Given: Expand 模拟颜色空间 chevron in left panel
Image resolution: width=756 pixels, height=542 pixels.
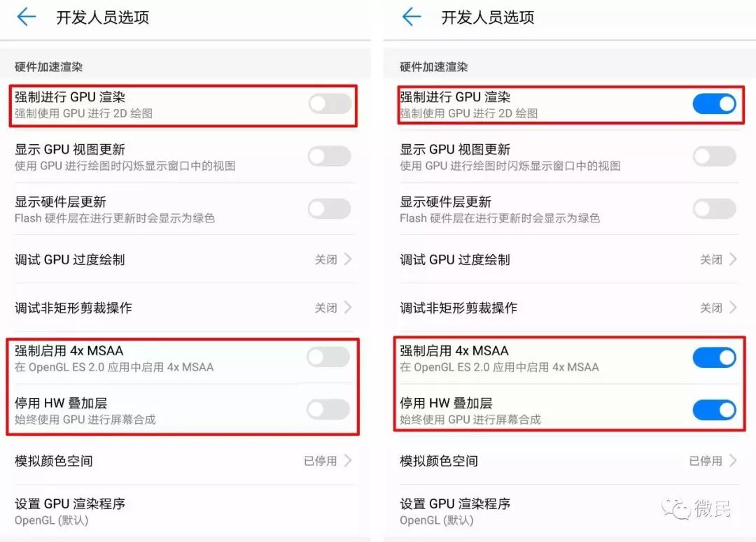Looking at the screenshot, I should [348, 461].
